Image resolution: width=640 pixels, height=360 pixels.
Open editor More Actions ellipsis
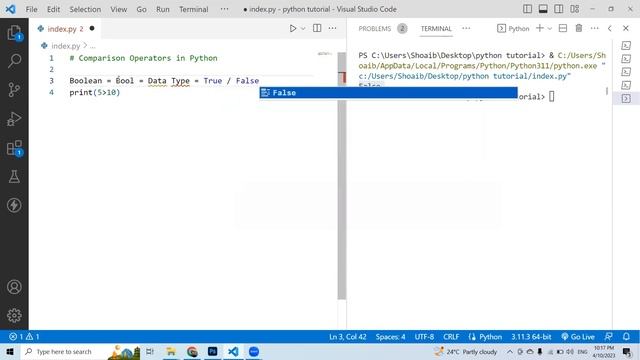point(333,28)
